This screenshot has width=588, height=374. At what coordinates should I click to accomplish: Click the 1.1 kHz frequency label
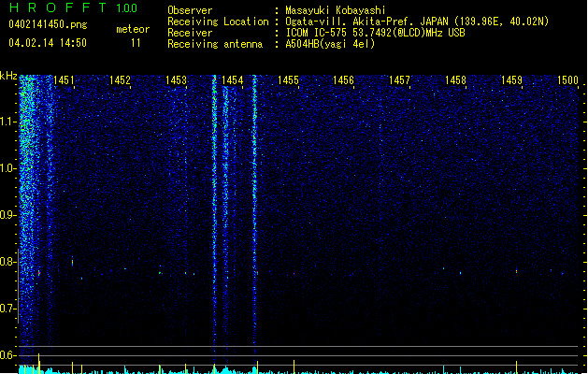(x=7, y=122)
